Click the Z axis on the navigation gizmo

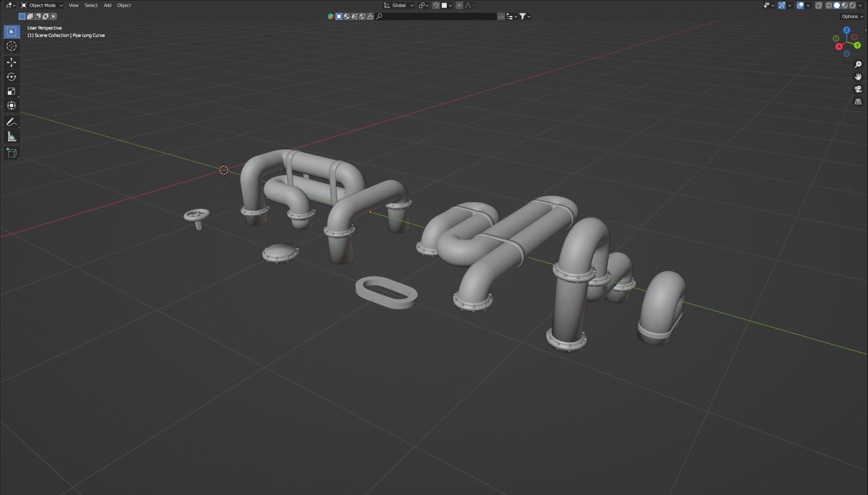point(846,30)
